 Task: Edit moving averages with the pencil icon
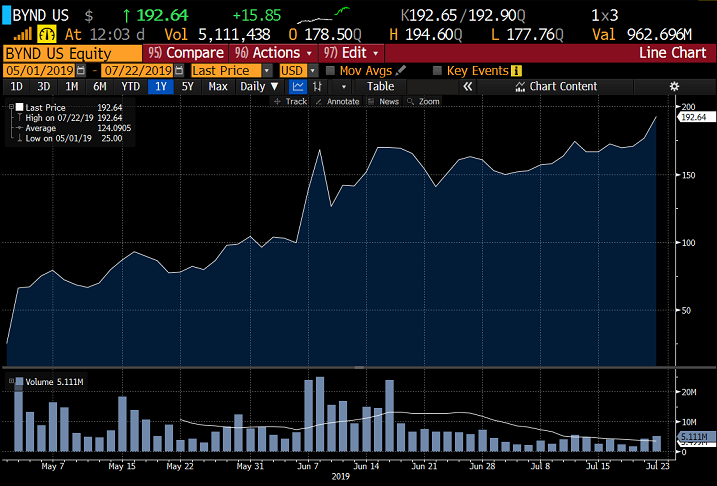[401, 70]
